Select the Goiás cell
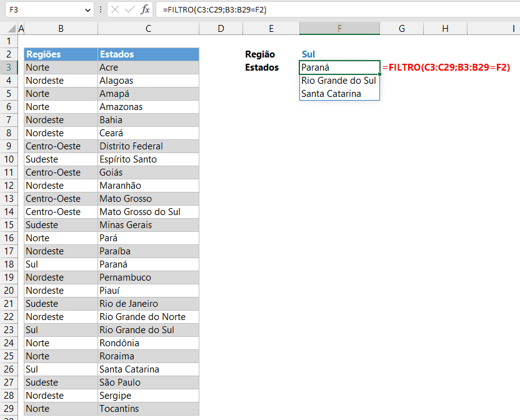The image size is (520, 420). tap(148, 172)
